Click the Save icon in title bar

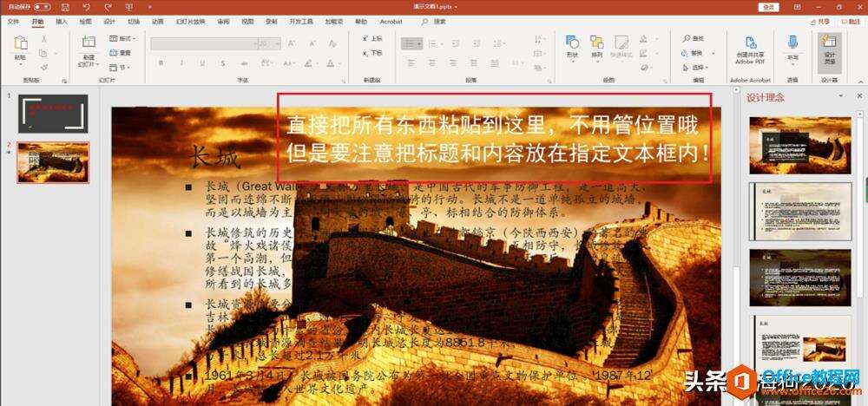point(65,7)
